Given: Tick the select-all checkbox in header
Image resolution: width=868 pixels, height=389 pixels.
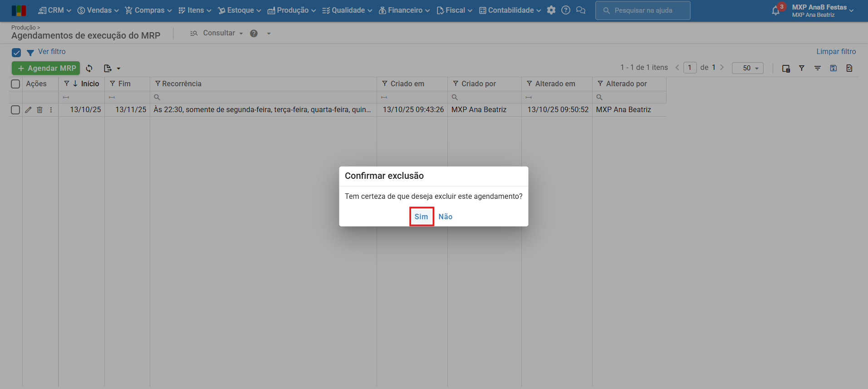Looking at the screenshot, I should point(15,84).
